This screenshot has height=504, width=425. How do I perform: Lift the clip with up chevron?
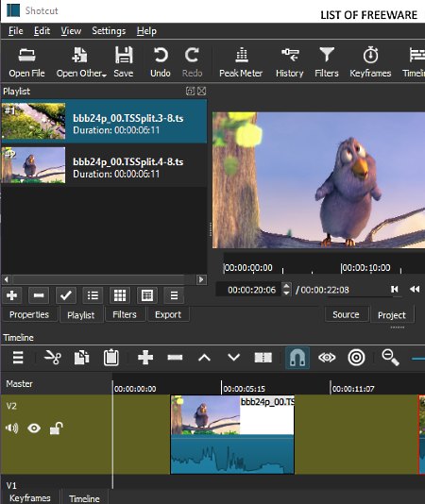pos(204,358)
